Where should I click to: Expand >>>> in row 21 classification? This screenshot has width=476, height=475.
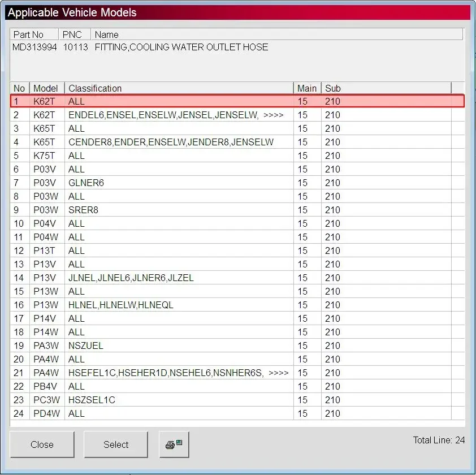[x=278, y=373]
